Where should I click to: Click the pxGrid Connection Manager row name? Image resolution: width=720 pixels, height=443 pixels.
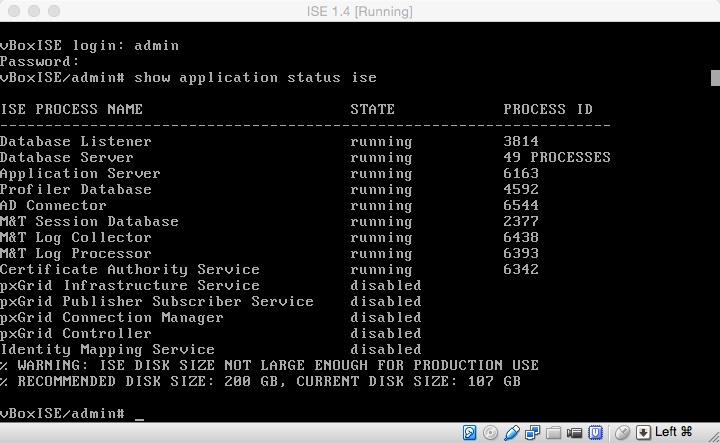pos(112,318)
